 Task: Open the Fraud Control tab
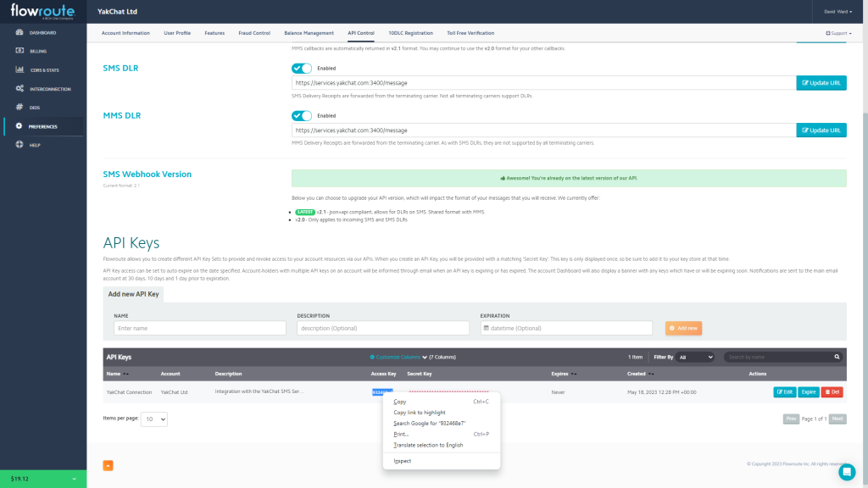coord(254,33)
